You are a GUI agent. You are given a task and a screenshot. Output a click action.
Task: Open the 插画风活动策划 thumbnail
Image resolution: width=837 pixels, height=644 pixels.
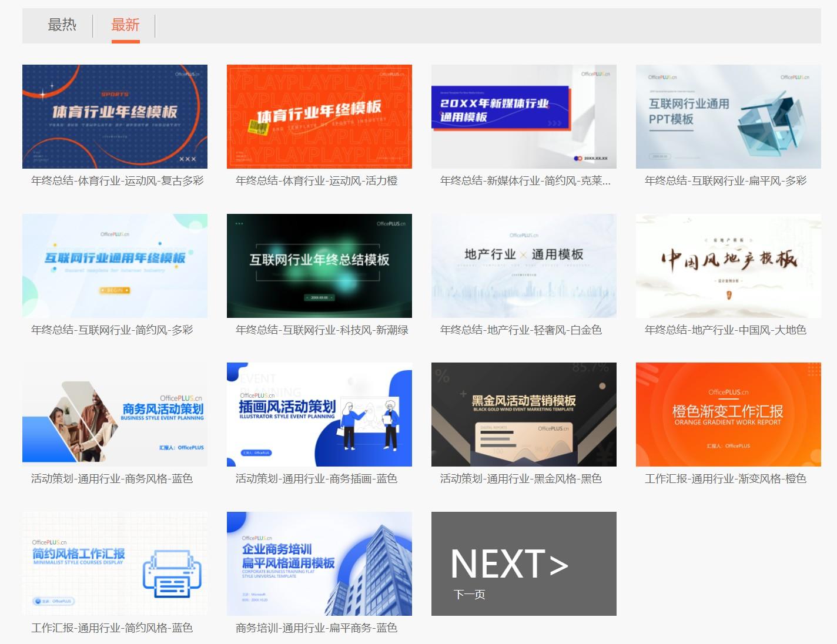pos(319,414)
